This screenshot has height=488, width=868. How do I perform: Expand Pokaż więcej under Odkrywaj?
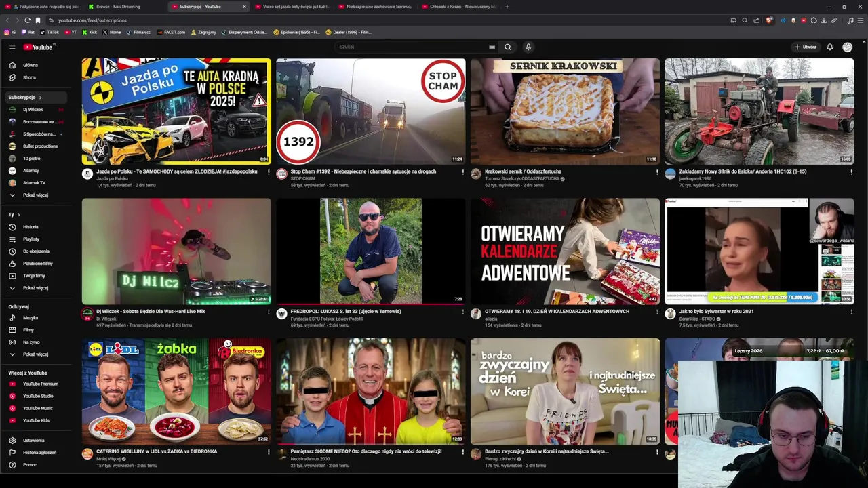(x=35, y=354)
